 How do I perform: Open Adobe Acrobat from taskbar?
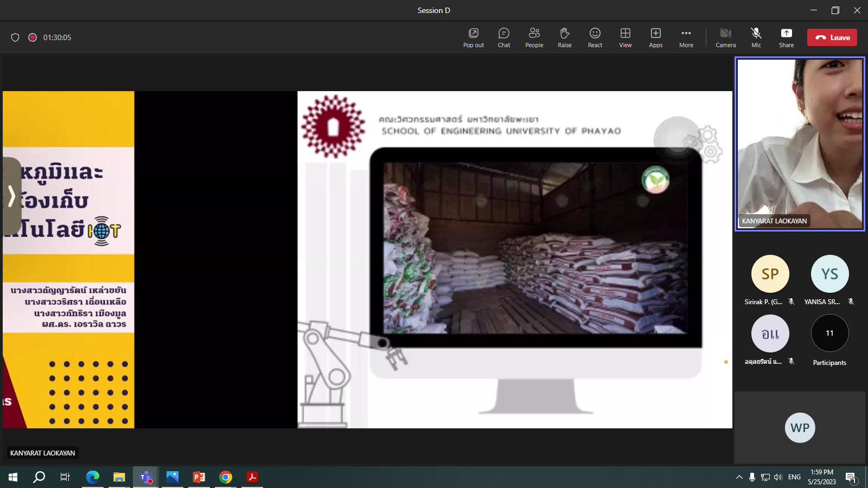[252, 477]
